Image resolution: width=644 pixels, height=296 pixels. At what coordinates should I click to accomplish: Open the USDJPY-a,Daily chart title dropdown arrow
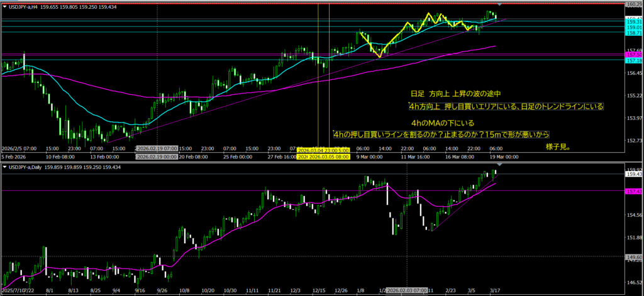pyautogui.click(x=4, y=166)
